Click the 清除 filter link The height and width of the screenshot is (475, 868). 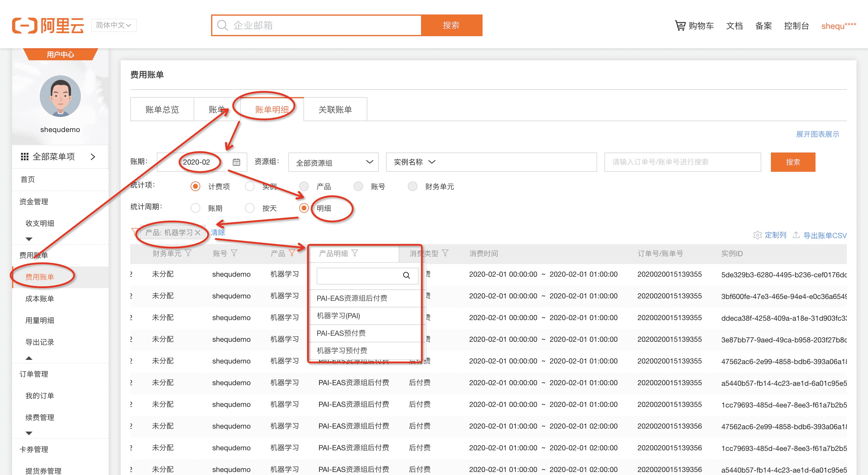[x=218, y=233]
